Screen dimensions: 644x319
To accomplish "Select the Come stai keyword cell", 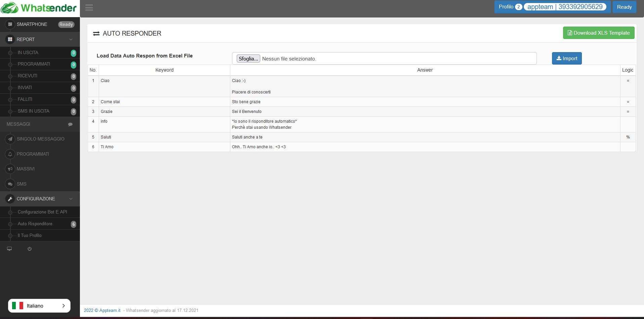I will click(165, 102).
